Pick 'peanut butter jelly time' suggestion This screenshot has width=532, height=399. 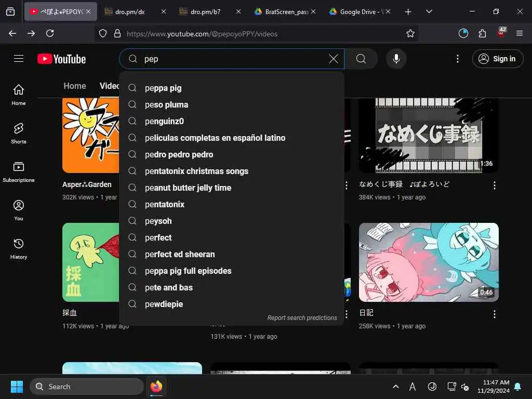point(232,188)
